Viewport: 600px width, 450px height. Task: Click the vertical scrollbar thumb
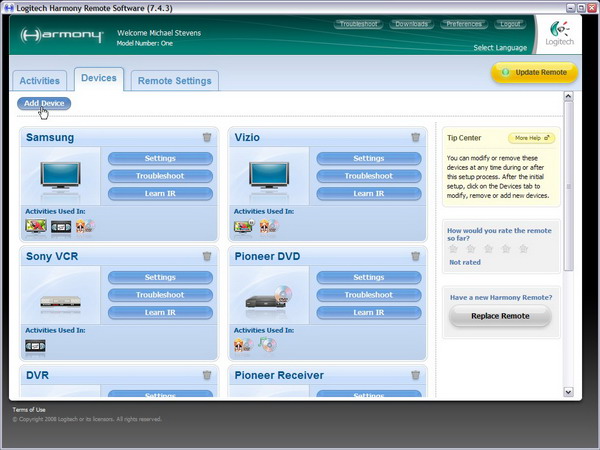point(568,186)
